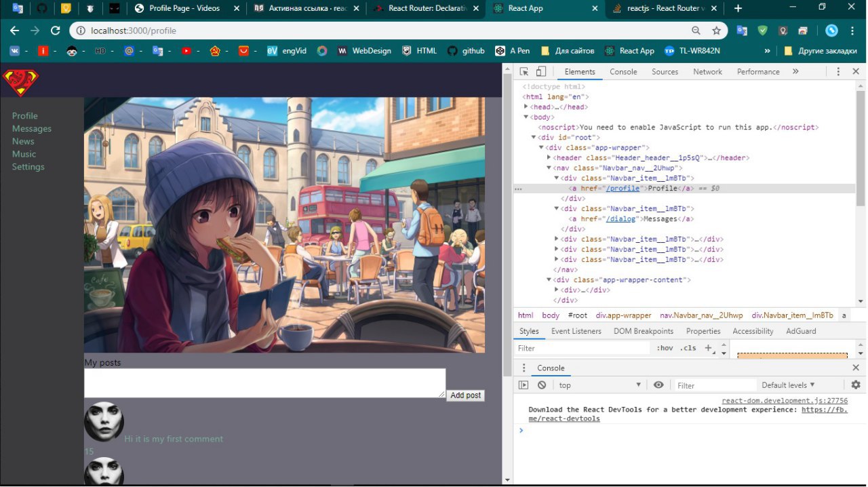Click the live expression eye icon
The height and width of the screenshot is (487, 868).
pyautogui.click(x=658, y=385)
